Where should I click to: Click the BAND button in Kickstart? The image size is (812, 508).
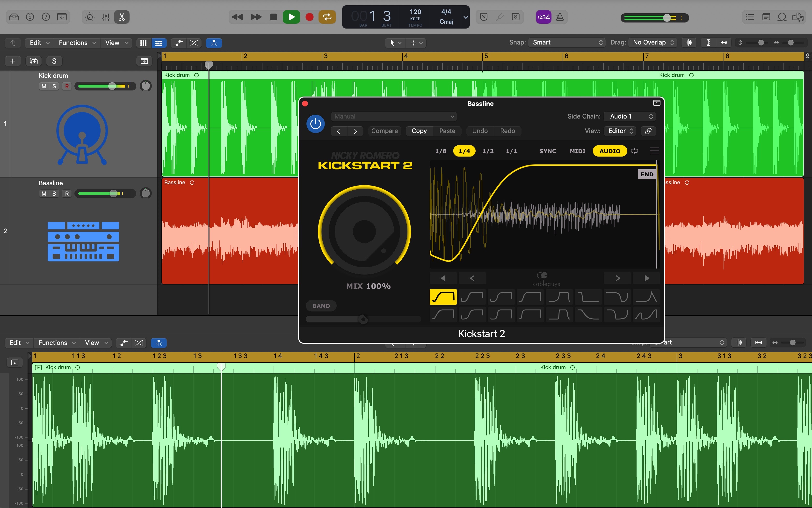tap(321, 306)
